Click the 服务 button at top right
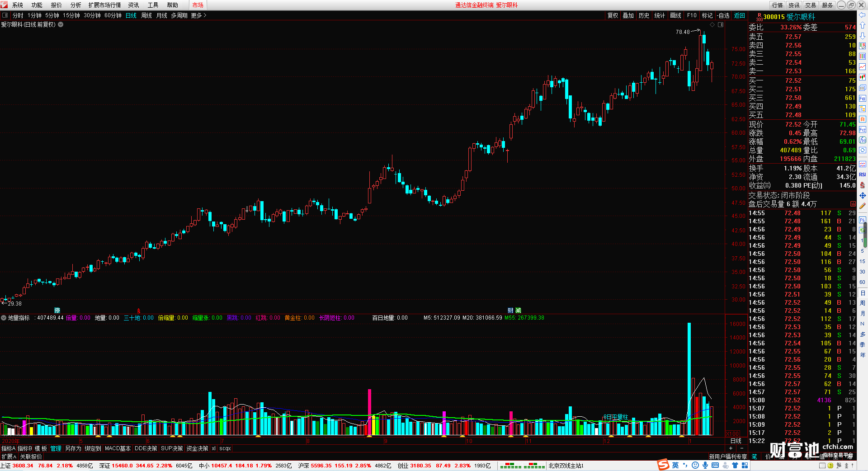 point(827,5)
